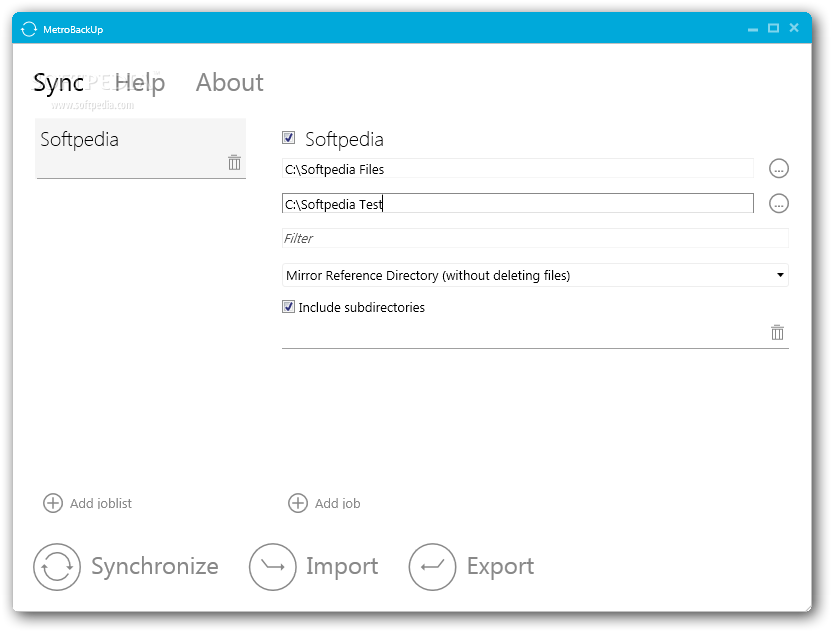Click the Export label
The image size is (832, 632).
tap(500, 566)
